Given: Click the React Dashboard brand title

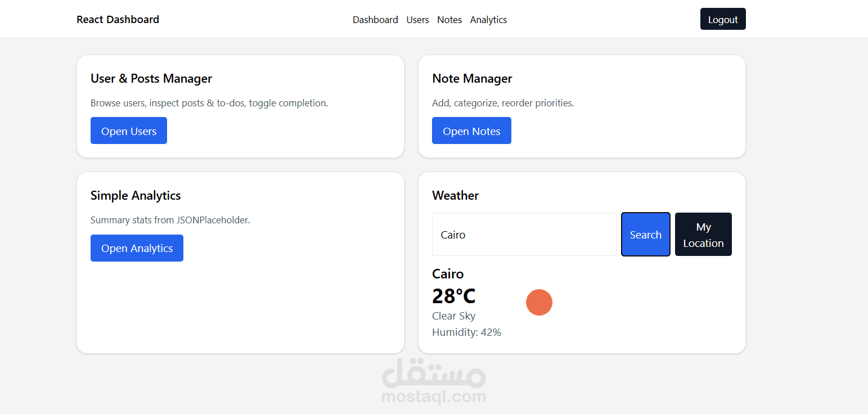Looking at the screenshot, I should point(118,20).
